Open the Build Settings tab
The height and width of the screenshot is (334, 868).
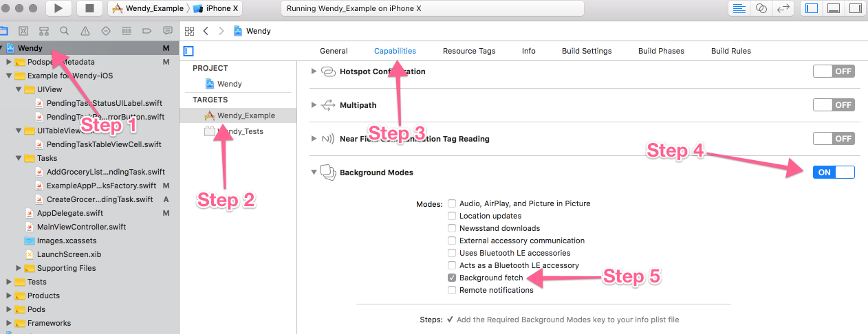(x=587, y=51)
